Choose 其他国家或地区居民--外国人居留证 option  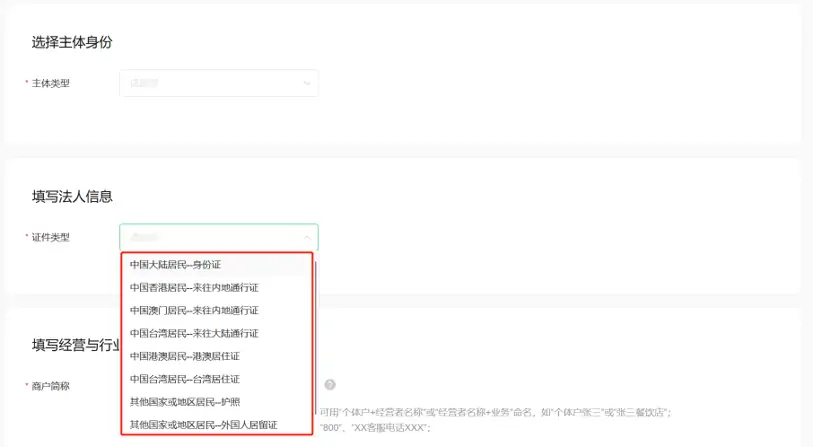203,425
